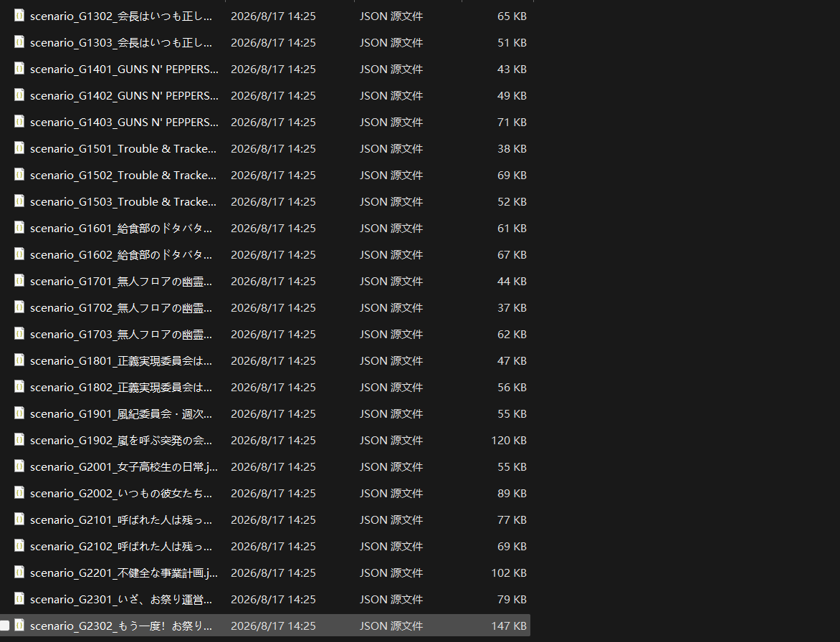Pick the JSON icon beside scenario_G1701
840x642 pixels.
point(19,281)
